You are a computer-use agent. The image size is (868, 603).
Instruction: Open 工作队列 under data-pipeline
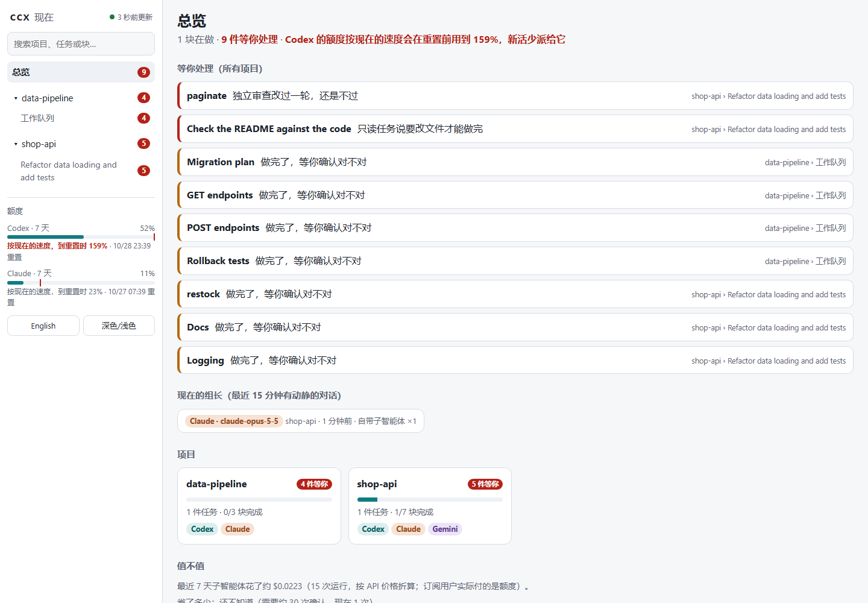tap(81, 118)
